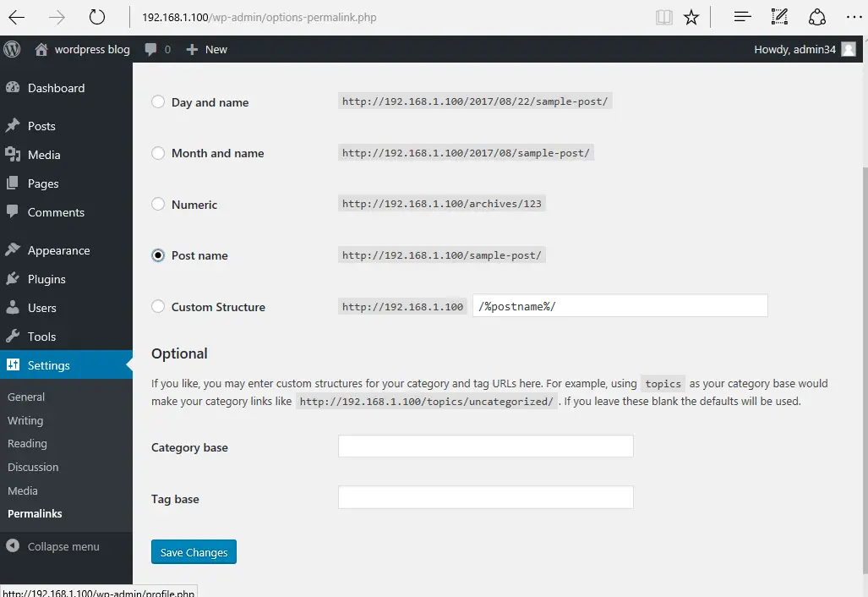
Task: Click the Tools wrench icon
Action: [13, 337]
